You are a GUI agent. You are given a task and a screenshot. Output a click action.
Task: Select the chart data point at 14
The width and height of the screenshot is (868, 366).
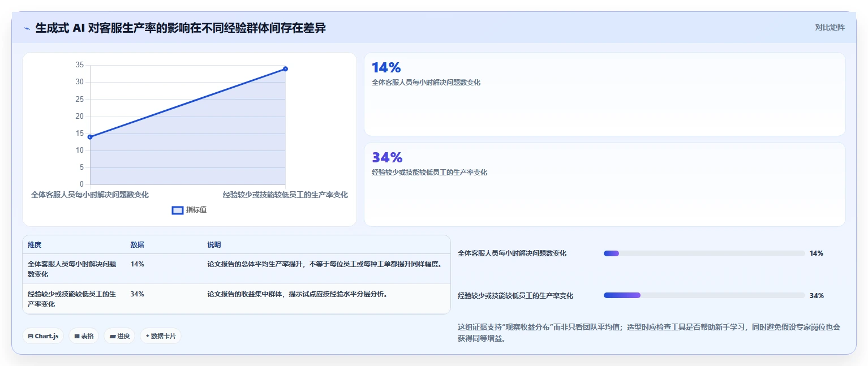pos(90,137)
